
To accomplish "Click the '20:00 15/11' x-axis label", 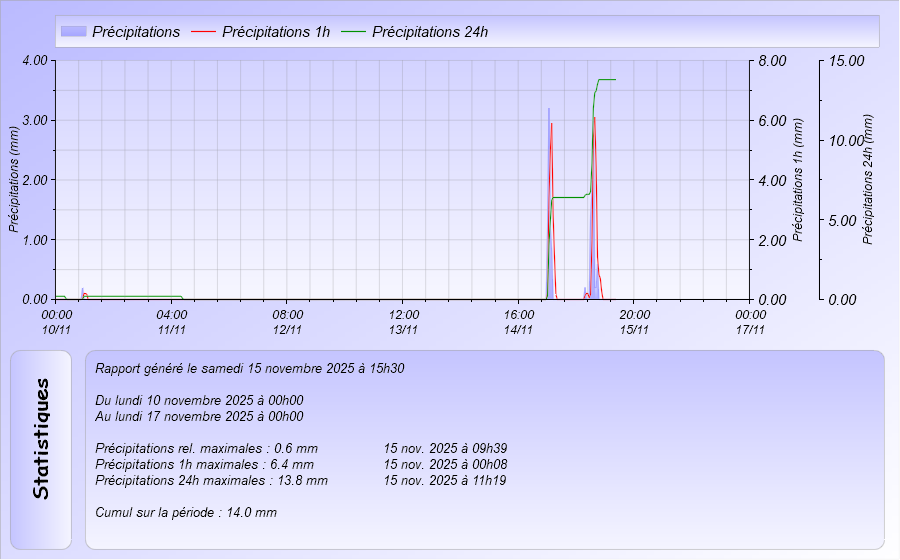I will (x=634, y=322).
